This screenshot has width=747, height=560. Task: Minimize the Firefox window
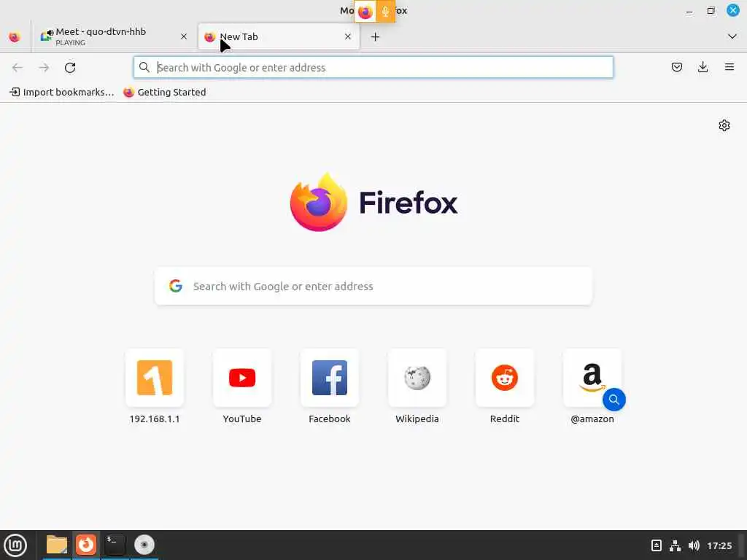[x=689, y=10]
